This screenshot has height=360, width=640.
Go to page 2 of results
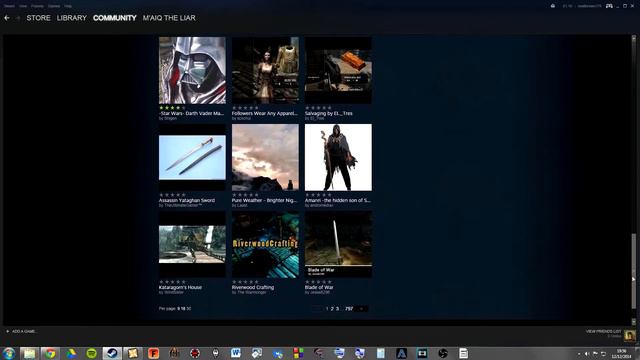pos(332,309)
